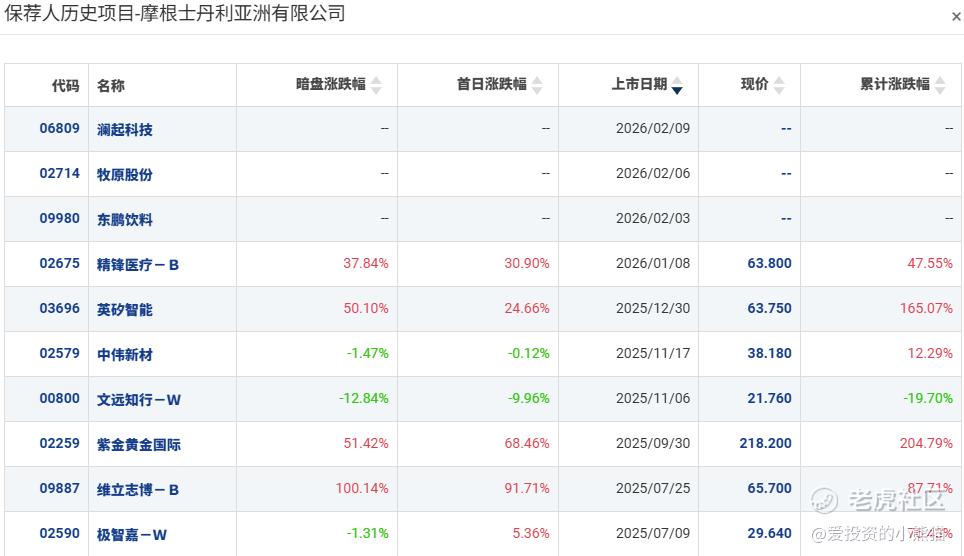Click current price 63.800
The image size is (964, 556).
coord(769,263)
